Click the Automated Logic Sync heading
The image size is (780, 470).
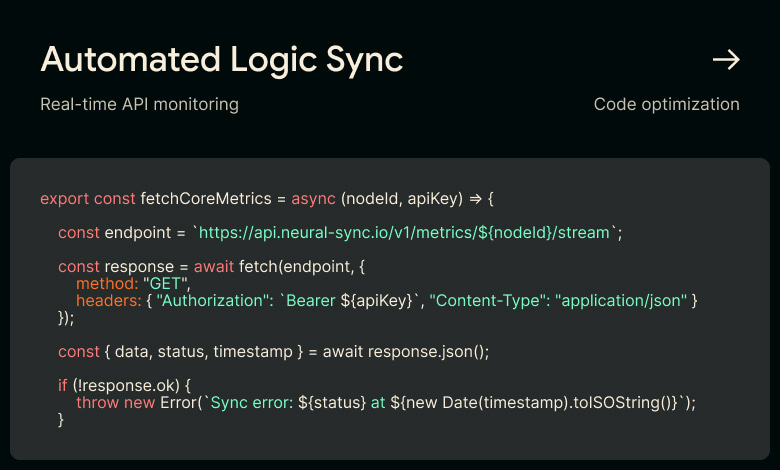click(221, 60)
